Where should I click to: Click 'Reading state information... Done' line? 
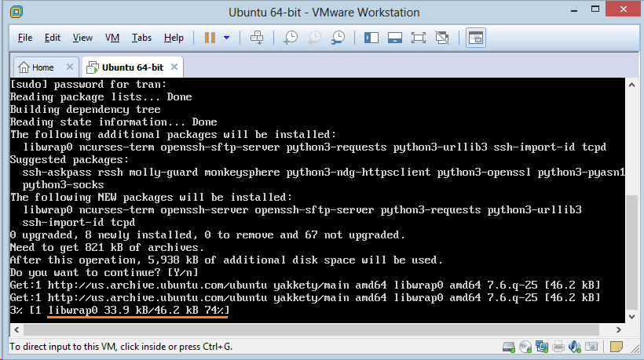tap(113, 122)
